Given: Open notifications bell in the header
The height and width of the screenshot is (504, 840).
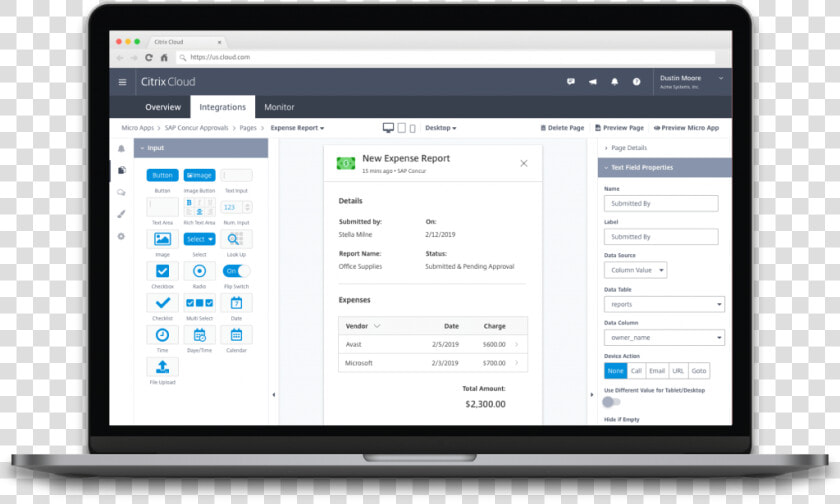Looking at the screenshot, I should 614,81.
